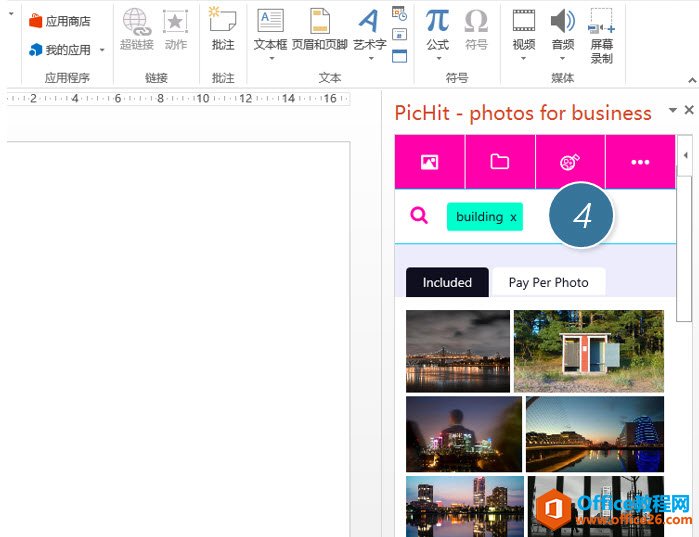Start 屏幕录制 screen recording
The image size is (699, 537).
tap(601, 36)
